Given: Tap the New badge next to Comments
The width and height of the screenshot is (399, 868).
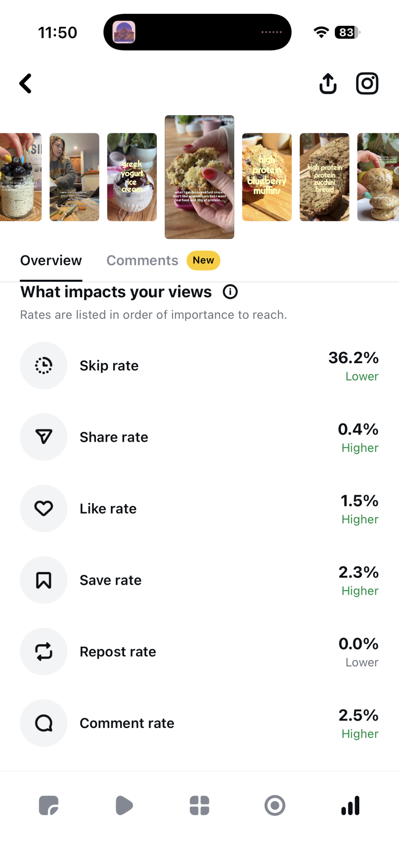Looking at the screenshot, I should click(203, 260).
